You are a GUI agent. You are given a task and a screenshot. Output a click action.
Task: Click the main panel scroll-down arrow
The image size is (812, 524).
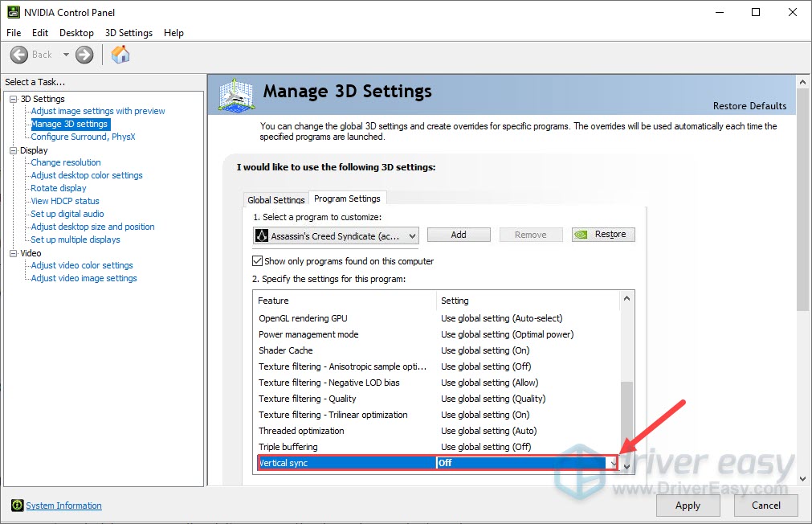(802, 479)
